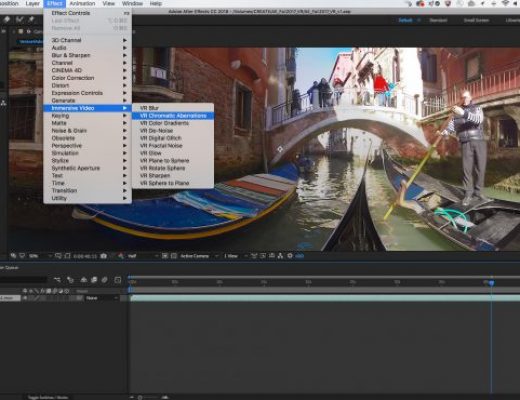Click the magnifier icon in the viewer footer

[x=13, y=256]
